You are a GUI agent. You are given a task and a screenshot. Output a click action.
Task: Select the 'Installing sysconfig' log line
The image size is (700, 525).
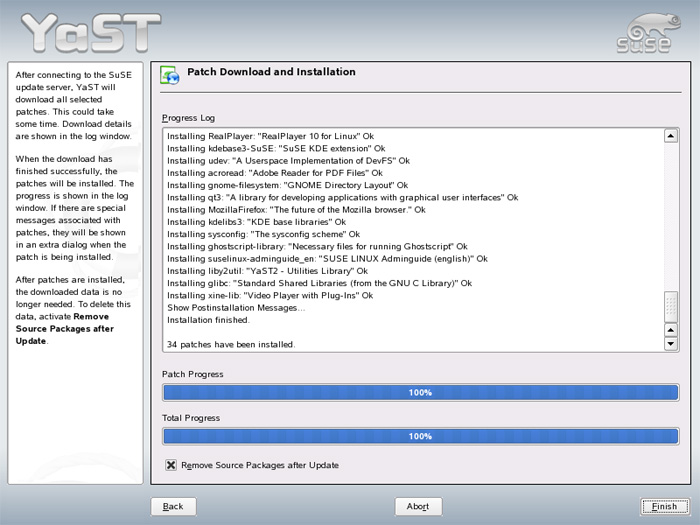coord(263,234)
